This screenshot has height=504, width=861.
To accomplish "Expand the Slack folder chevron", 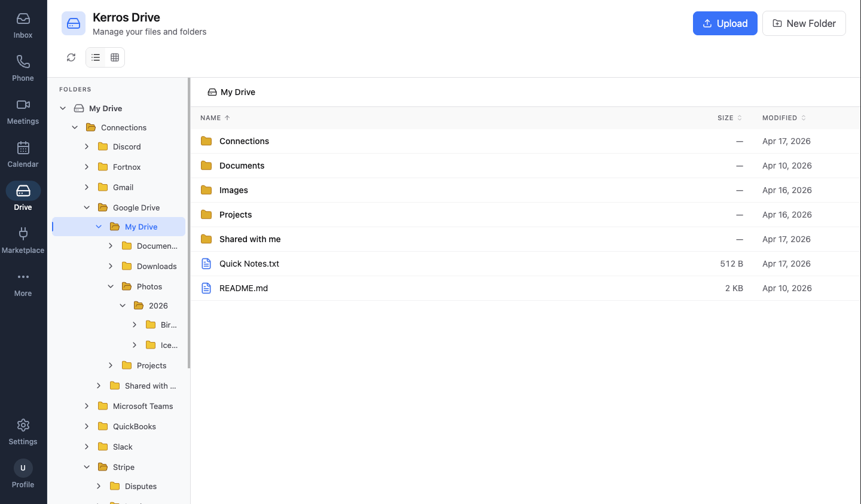I will pyautogui.click(x=87, y=447).
